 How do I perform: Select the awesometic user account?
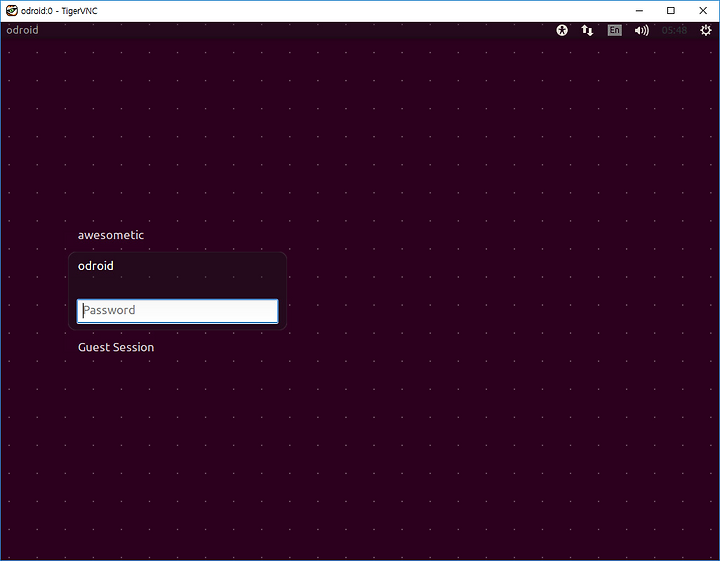tap(111, 235)
